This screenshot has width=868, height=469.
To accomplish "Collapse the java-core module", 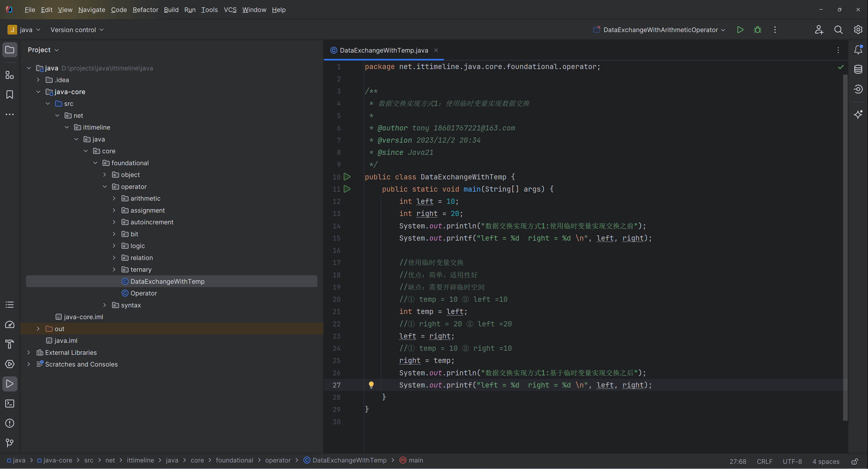I will [38, 92].
